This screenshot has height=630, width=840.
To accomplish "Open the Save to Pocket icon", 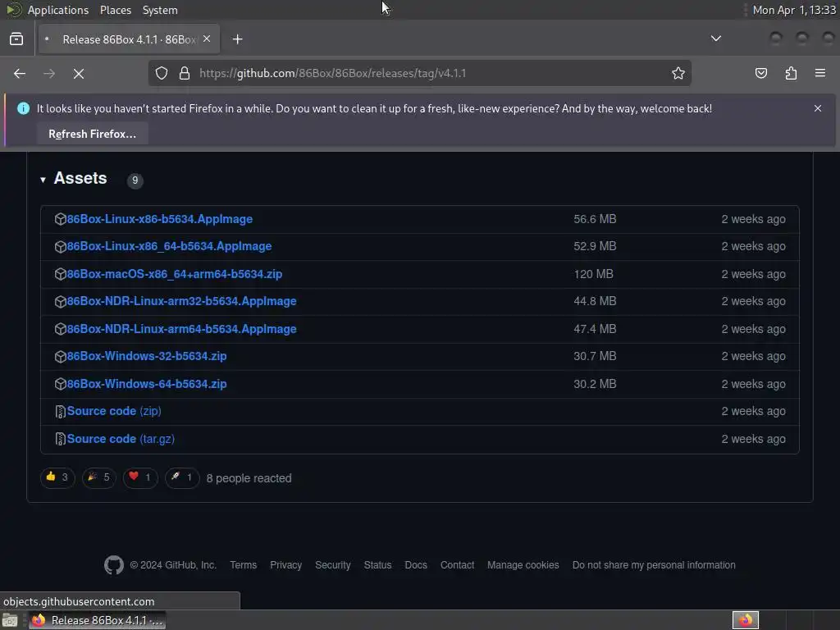I will click(x=761, y=73).
